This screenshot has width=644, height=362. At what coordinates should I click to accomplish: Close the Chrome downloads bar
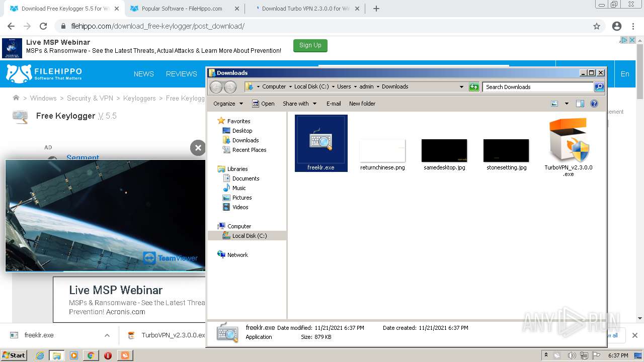click(x=635, y=335)
